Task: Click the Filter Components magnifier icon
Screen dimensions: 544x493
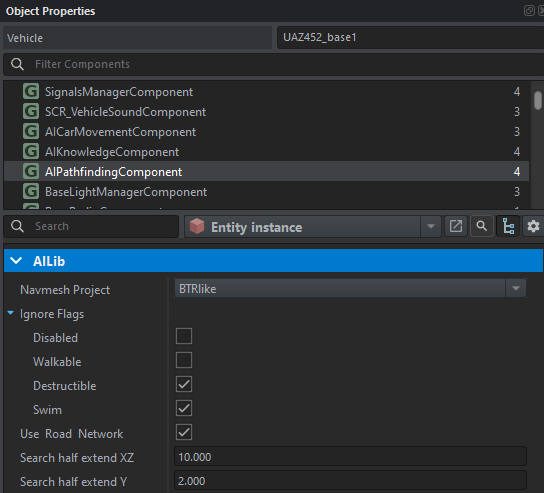Action: click(x=17, y=64)
